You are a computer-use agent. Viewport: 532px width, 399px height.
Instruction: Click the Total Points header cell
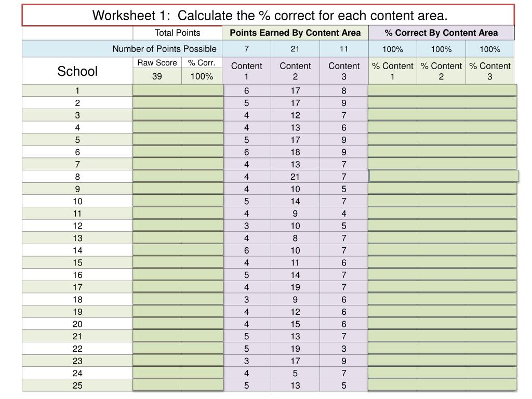pyautogui.click(x=178, y=33)
